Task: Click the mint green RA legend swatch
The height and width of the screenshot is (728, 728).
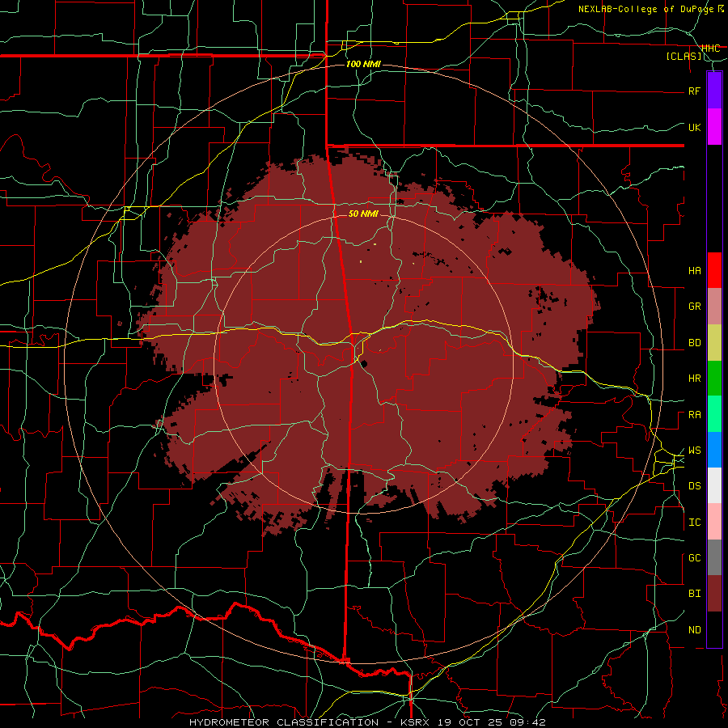Action: pyautogui.click(x=714, y=414)
